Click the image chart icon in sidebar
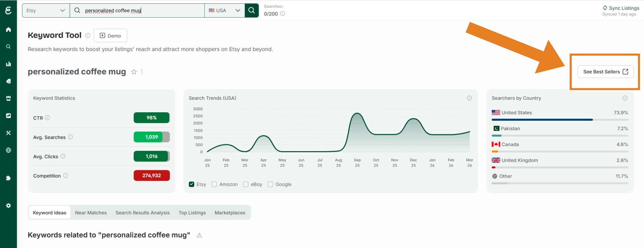 tap(8, 116)
